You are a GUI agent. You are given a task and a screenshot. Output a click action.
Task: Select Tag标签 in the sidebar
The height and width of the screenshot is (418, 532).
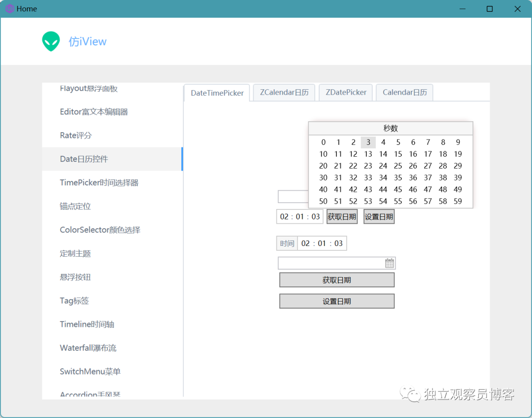(x=112, y=301)
